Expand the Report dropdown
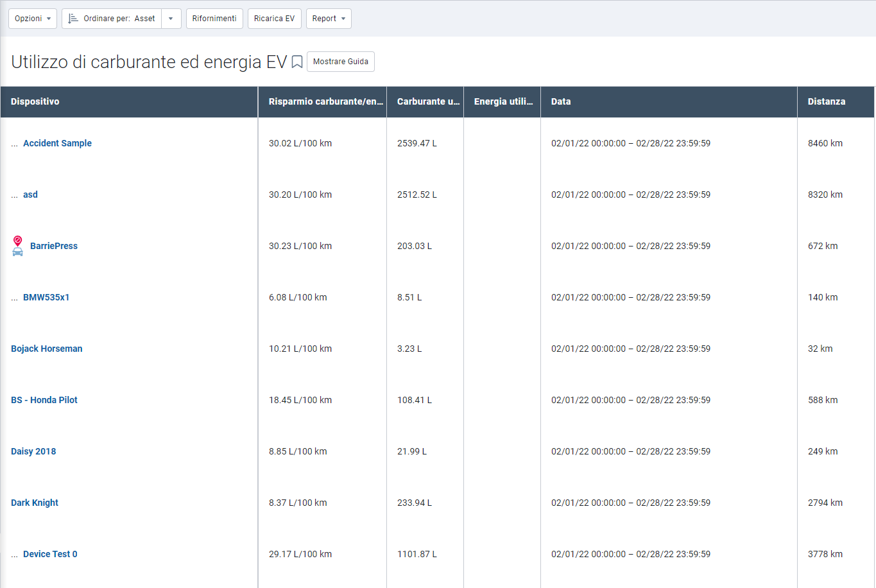Image resolution: width=876 pixels, height=588 pixels. point(329,18)
